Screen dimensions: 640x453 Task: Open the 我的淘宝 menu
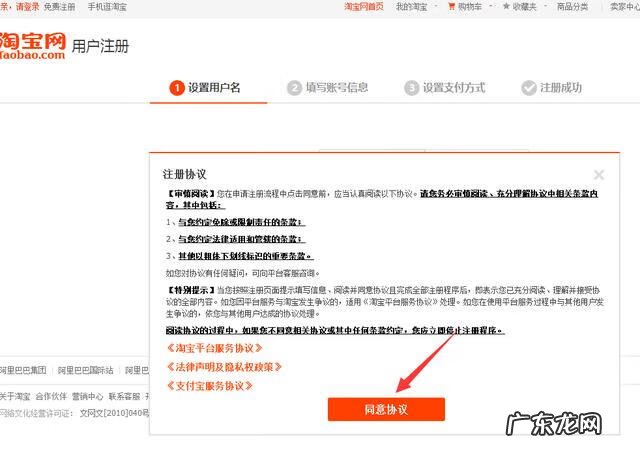(411, 7)
